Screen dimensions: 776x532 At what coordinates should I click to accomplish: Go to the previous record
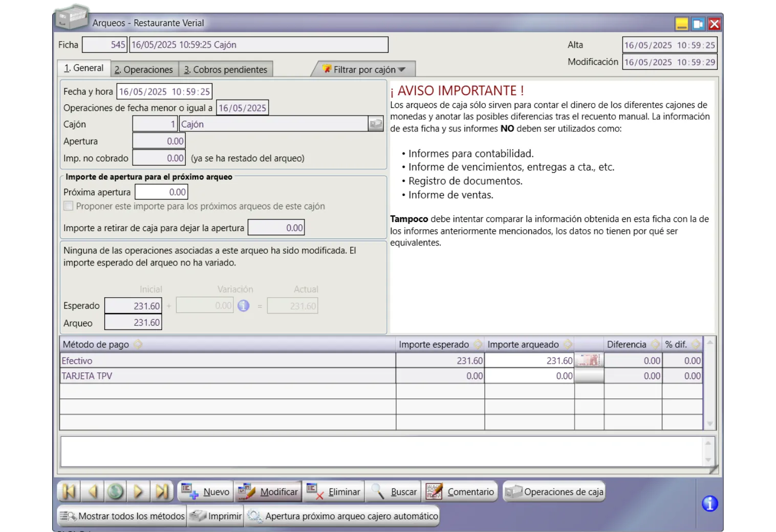point(93,492)
